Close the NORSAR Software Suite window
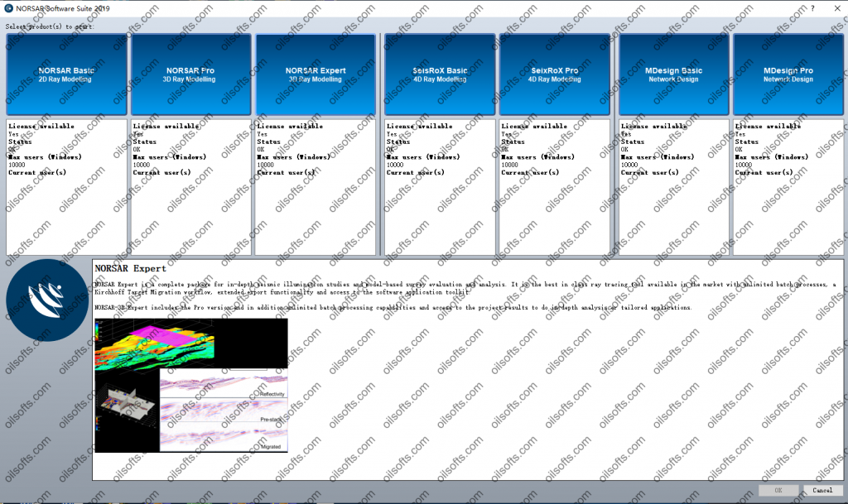This screenshot has height=504, width=848. (x=836, y=8)
